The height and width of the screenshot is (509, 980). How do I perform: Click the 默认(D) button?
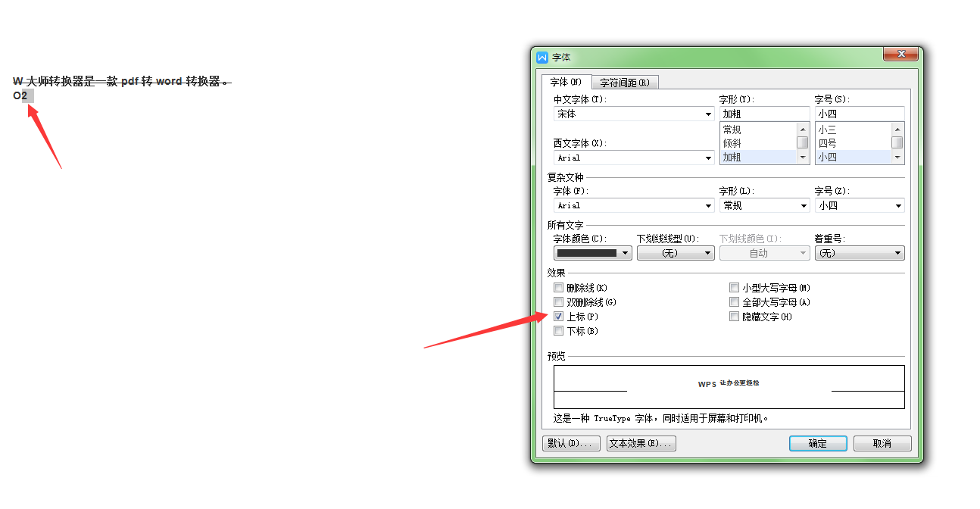(572, 443)
